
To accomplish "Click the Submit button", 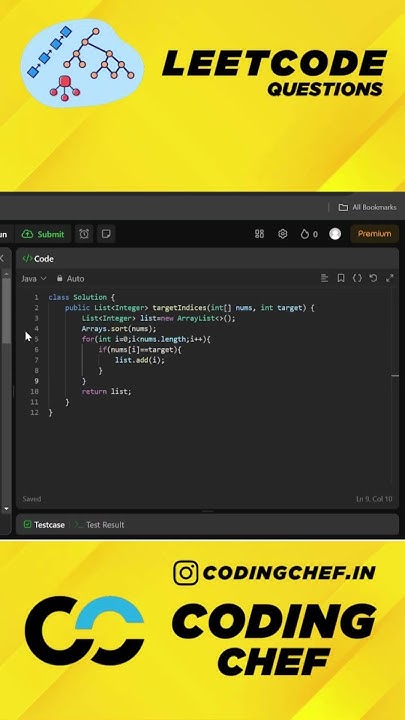I will [43, 234].
